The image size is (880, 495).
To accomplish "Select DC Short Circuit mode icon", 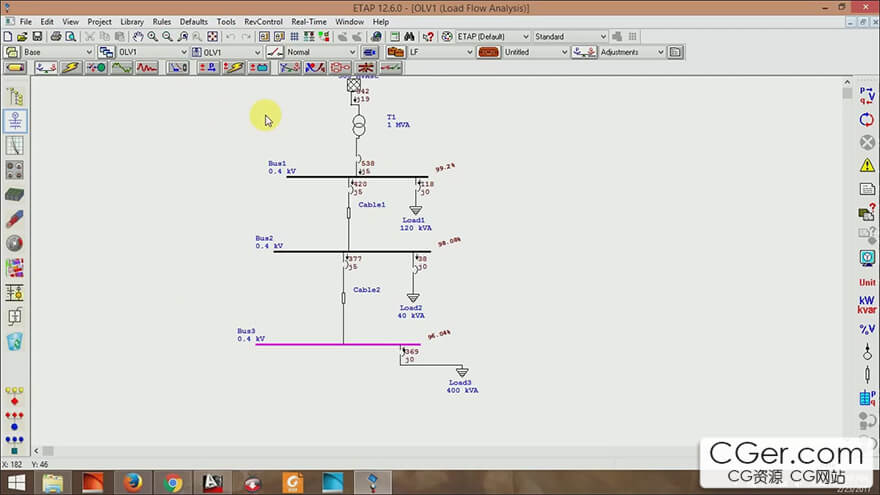I will point(233,68).
